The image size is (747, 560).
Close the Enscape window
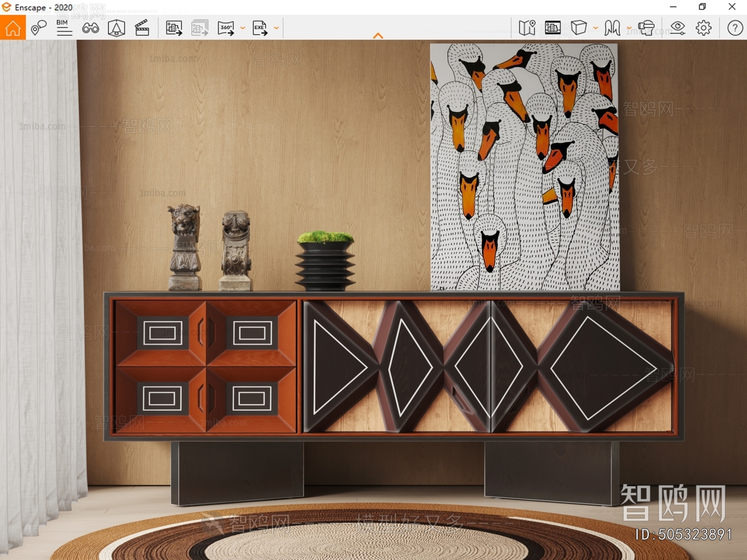pos(732,7)
